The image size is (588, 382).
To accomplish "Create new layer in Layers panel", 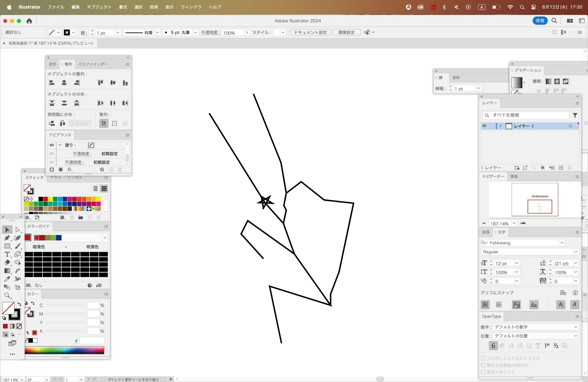I will pos(561,168).
